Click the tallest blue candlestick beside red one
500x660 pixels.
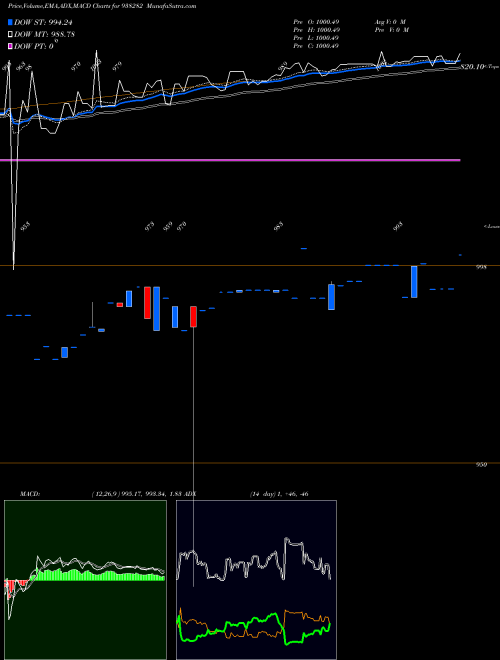click(157, 309)
